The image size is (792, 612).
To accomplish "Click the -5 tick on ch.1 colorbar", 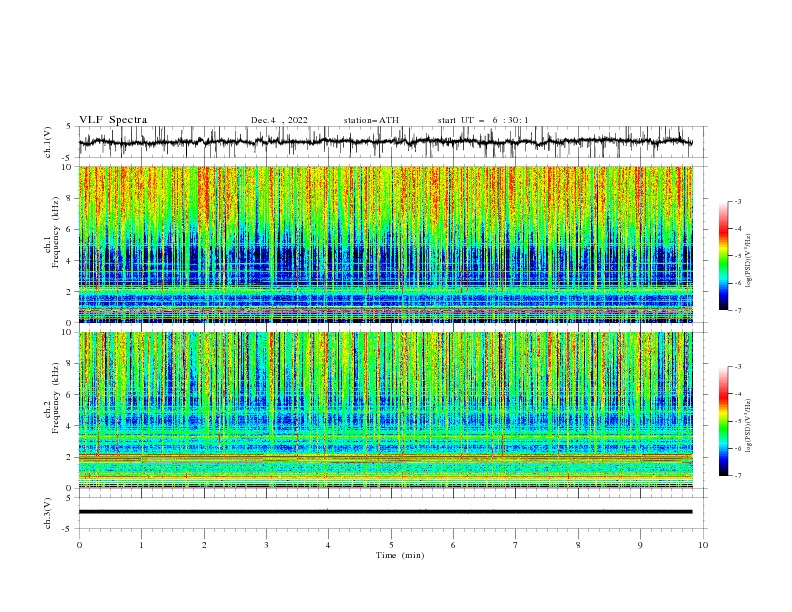I will (x=738, y=256).
